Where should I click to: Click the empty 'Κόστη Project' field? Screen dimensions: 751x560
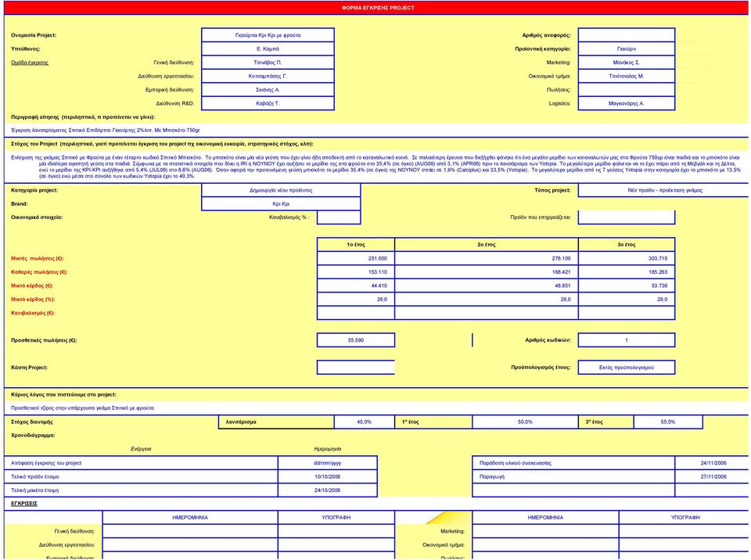pyautogui.click(x=356, y=368)
